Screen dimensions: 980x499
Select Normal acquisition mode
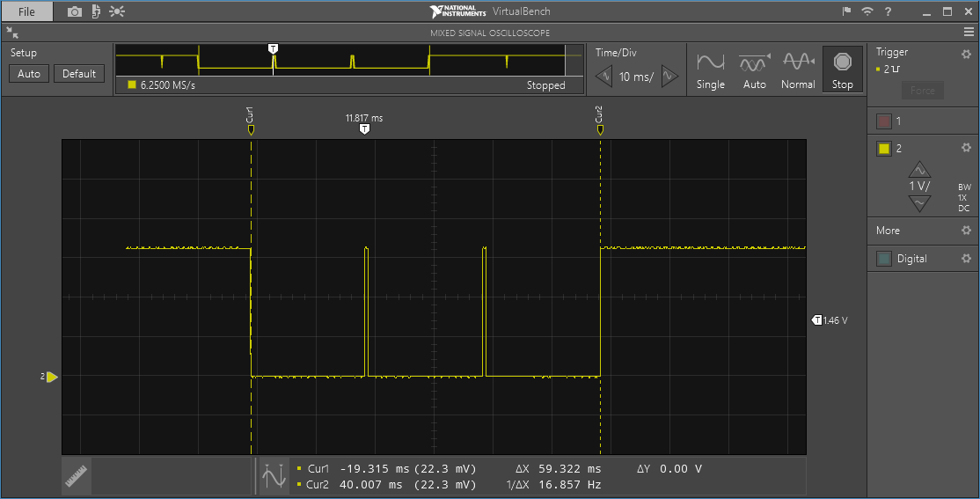tap(798, 70)
